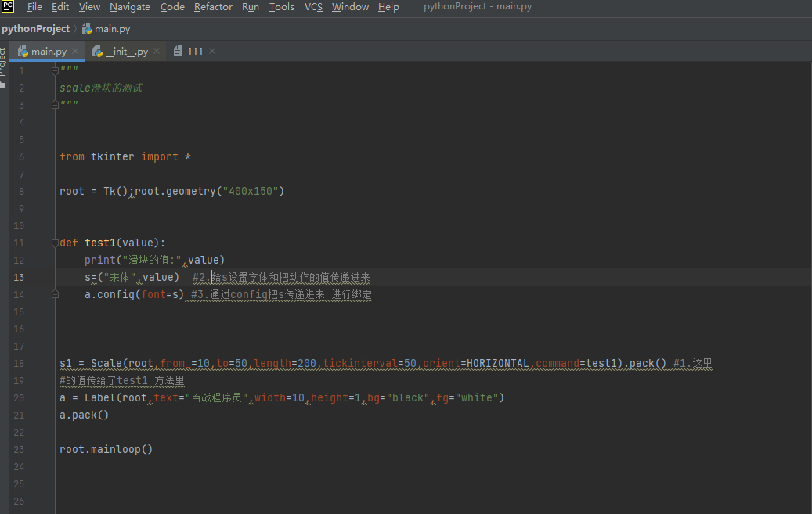Open the File menu
812x514 pixels.
coord(34,7)
